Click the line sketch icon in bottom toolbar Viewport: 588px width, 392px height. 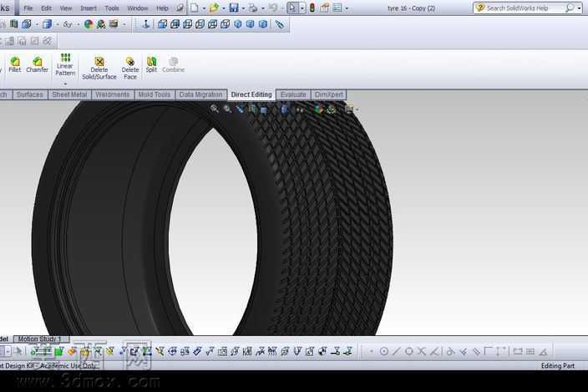click(397, 352)
